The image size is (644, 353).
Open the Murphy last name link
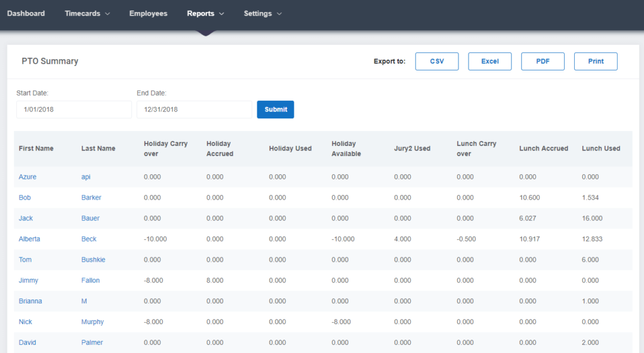pos(92,322)
